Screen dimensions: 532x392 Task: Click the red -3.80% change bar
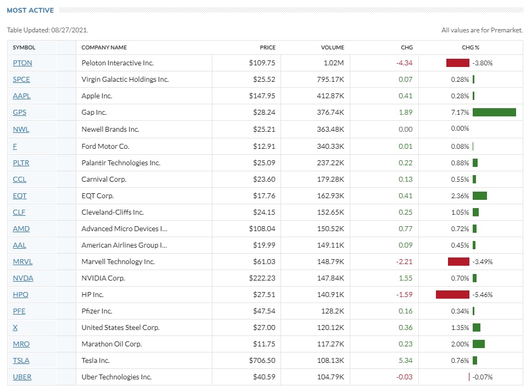click(x=458, y=63)
